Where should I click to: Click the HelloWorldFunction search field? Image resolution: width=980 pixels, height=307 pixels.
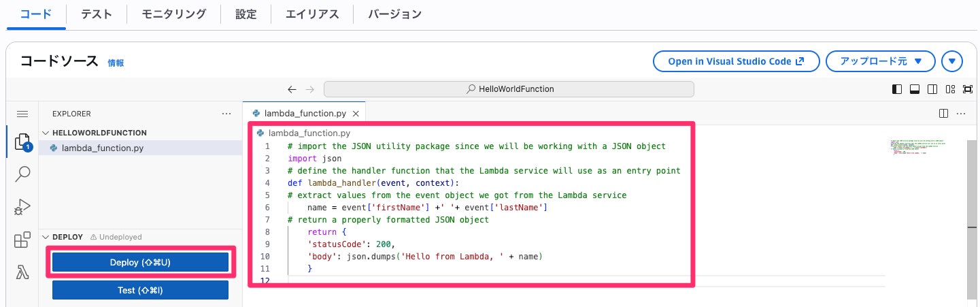click(x=509, y=89)
